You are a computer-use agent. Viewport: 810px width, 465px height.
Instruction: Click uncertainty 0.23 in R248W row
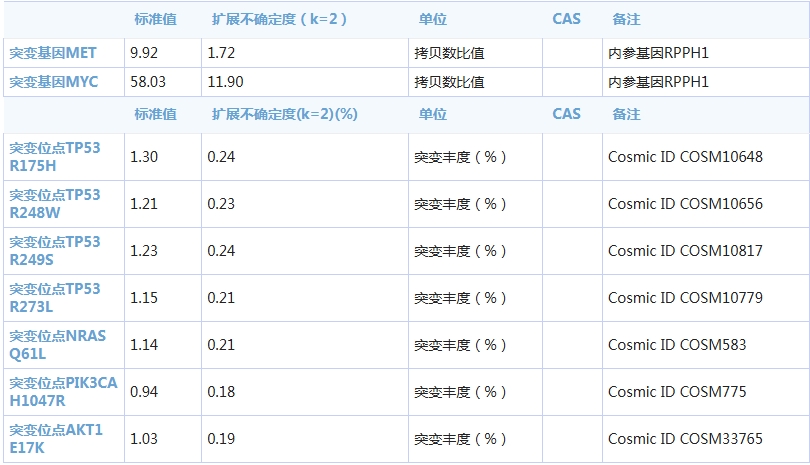(221, 204)
